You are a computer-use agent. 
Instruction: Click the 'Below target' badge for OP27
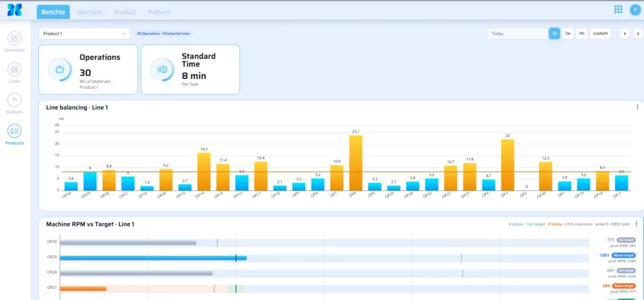click(624, 286)
